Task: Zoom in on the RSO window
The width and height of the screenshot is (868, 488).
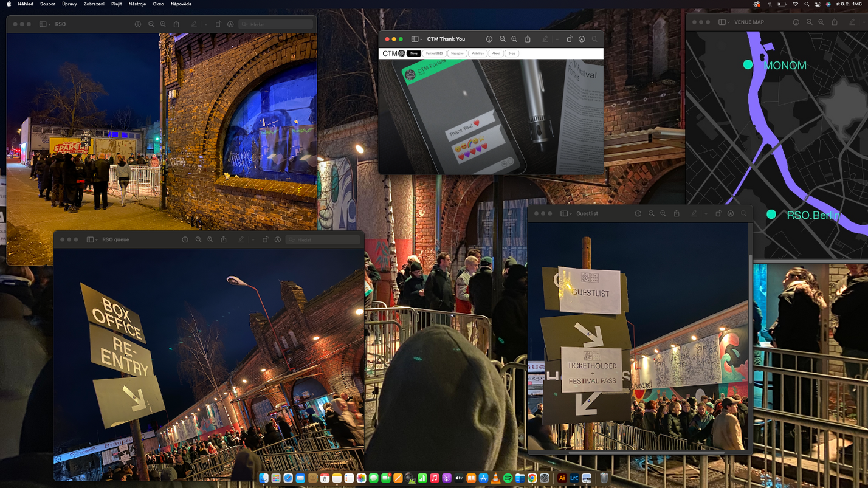Action: tap(163, 24)
